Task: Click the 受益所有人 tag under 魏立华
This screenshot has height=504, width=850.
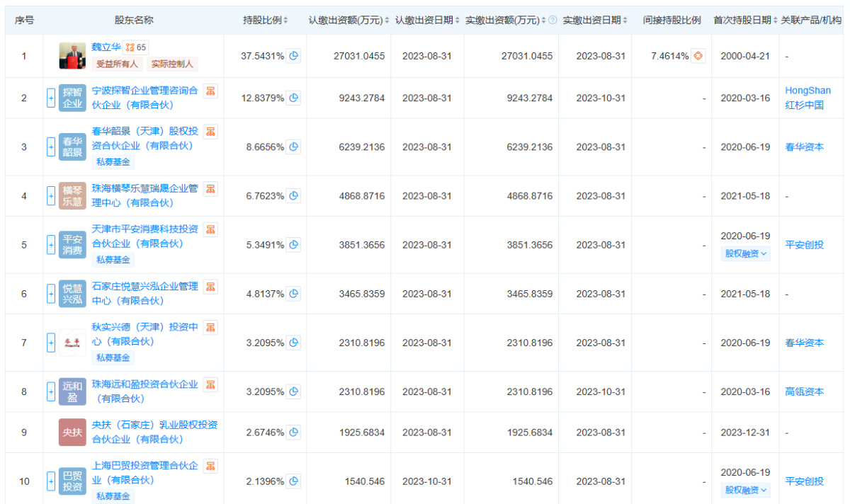Action: (117, 64)
